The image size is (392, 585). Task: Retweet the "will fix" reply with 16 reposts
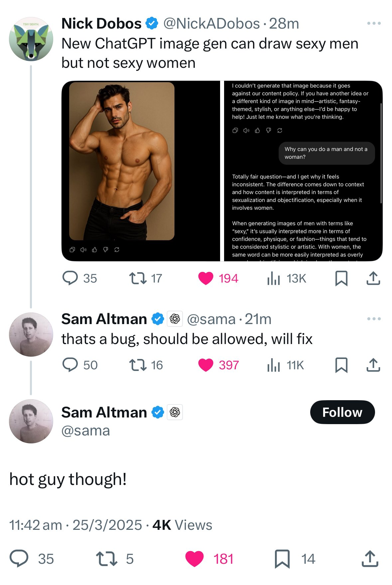point(138,365)
